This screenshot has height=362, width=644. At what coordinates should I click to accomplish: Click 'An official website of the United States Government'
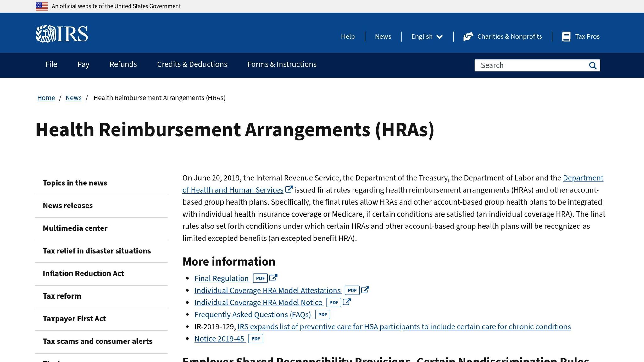tap(116, 6)
